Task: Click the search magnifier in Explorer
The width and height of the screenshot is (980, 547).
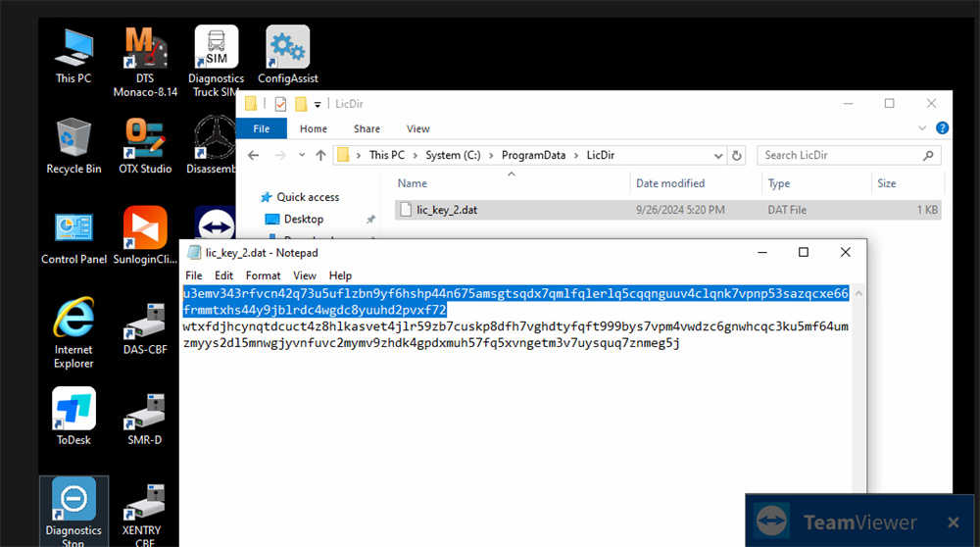Action: click(928, 155)
